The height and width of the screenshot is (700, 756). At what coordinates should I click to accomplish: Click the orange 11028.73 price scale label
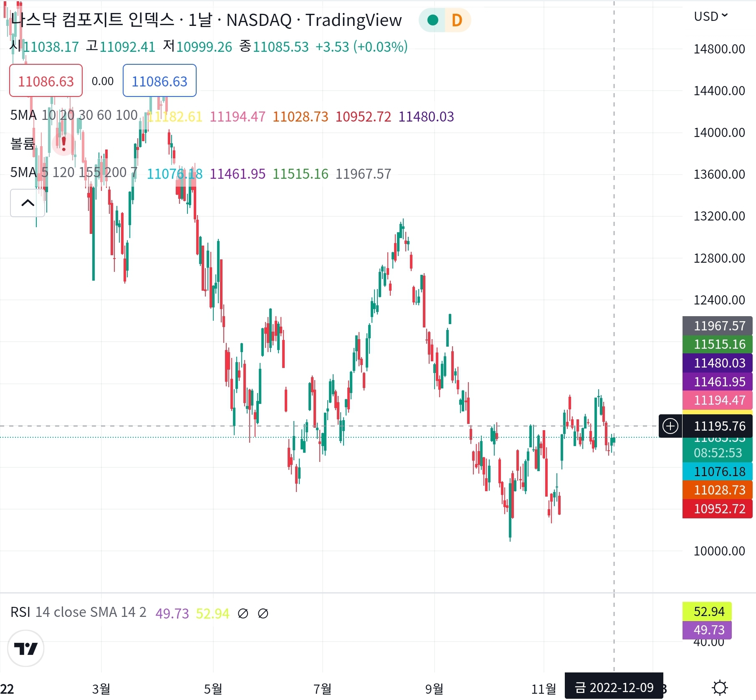coord(718,490)
